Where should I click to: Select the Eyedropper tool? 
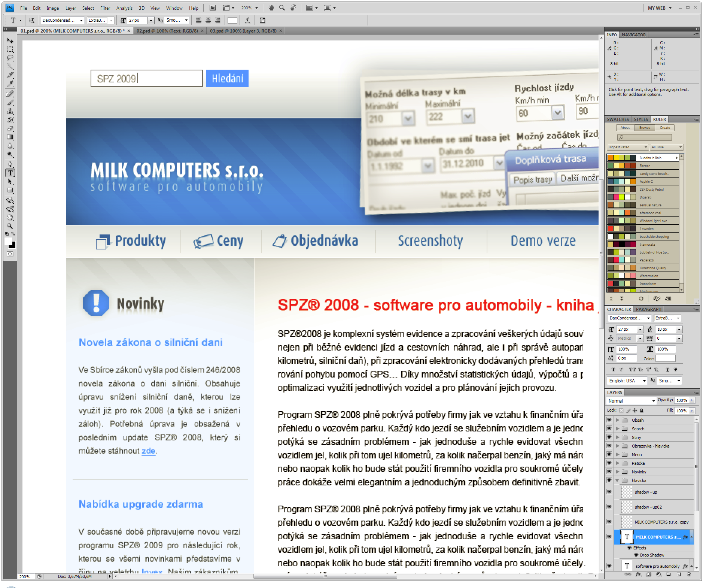(10, 84)
